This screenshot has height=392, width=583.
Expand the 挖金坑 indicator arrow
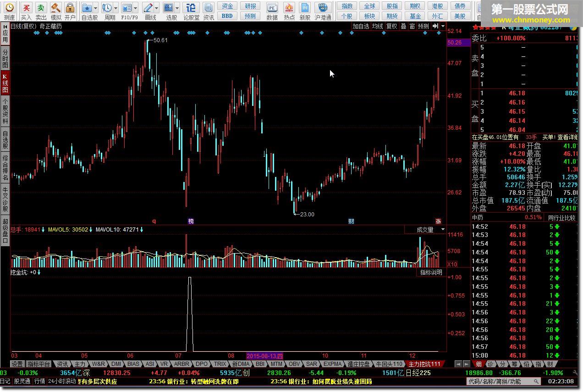(x=39, y=272)
